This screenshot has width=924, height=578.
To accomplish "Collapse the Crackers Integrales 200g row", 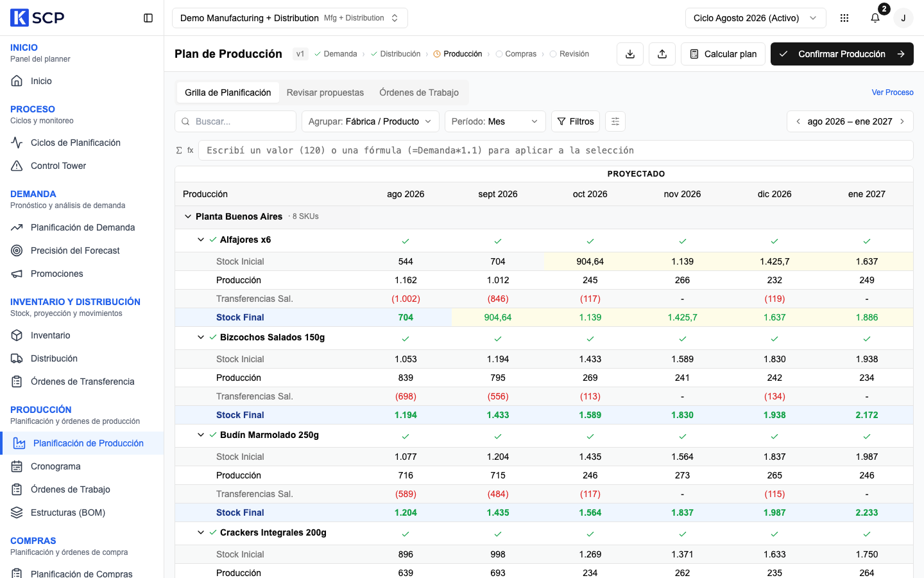I will 201,532.
